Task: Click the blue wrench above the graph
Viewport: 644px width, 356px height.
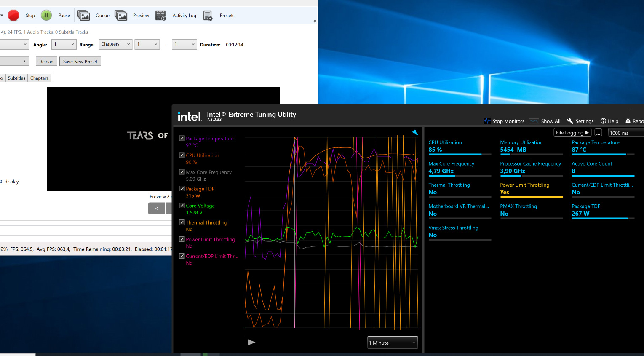Action: pyautogui.click(x=415, y=132)
